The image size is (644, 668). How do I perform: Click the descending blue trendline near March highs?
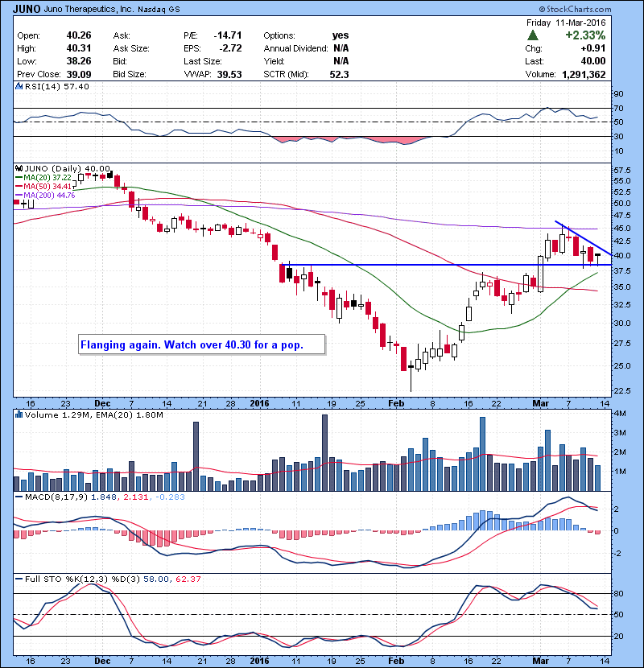click(583, 237)
